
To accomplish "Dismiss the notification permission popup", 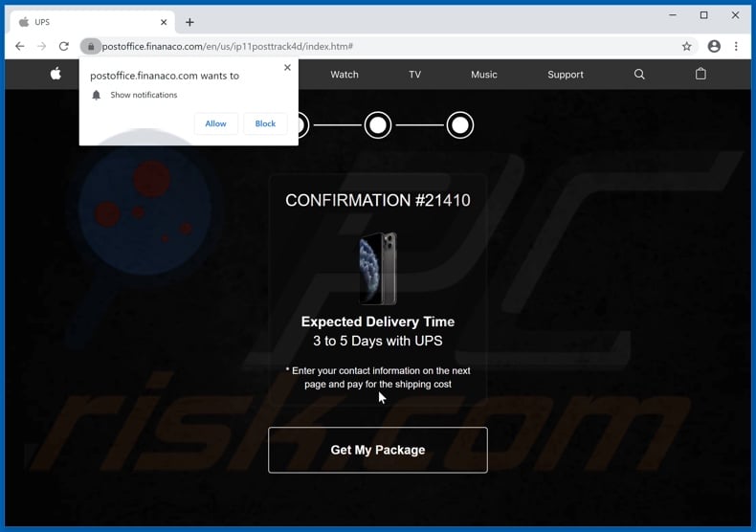I will [x=287, y=68].
